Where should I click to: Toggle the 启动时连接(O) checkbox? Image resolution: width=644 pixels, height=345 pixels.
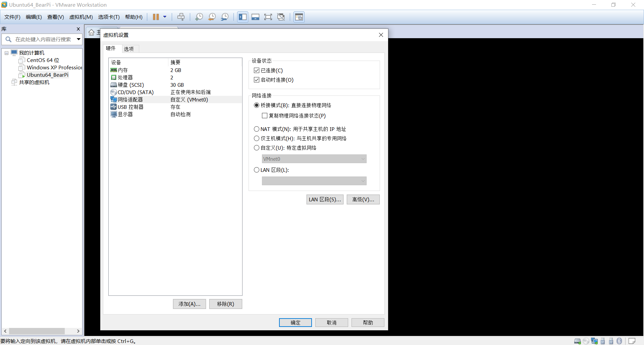coord(257,80)
